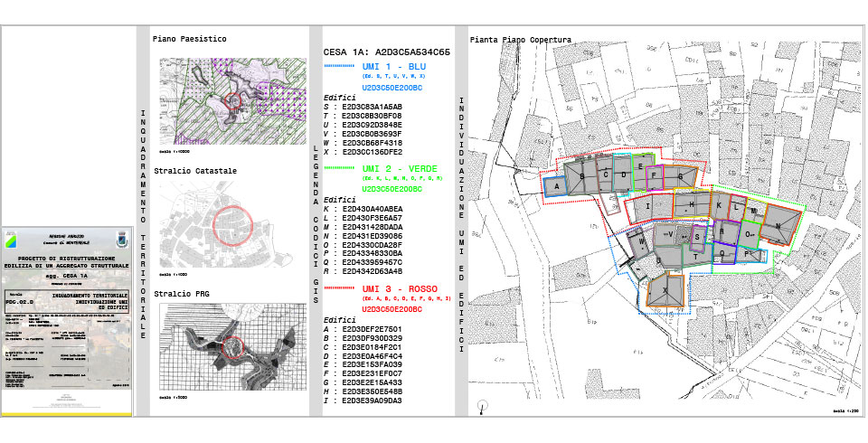Click legend row 'L : E2D430F3E6A57'
Screen dimensions: 868x443
363,218
